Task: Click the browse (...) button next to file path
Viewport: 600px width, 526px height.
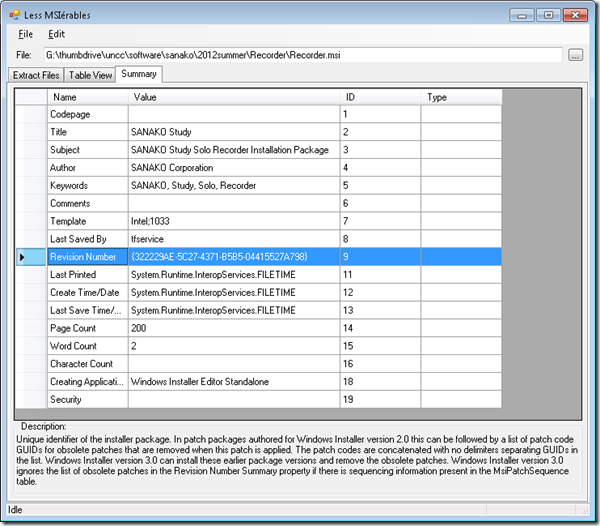Action: tap(575, 55)
